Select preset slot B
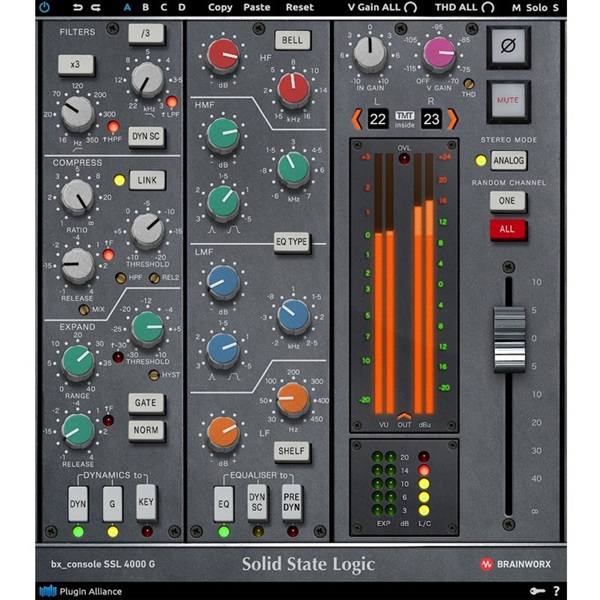Viewport: 600px width, 600px height. 145,7
